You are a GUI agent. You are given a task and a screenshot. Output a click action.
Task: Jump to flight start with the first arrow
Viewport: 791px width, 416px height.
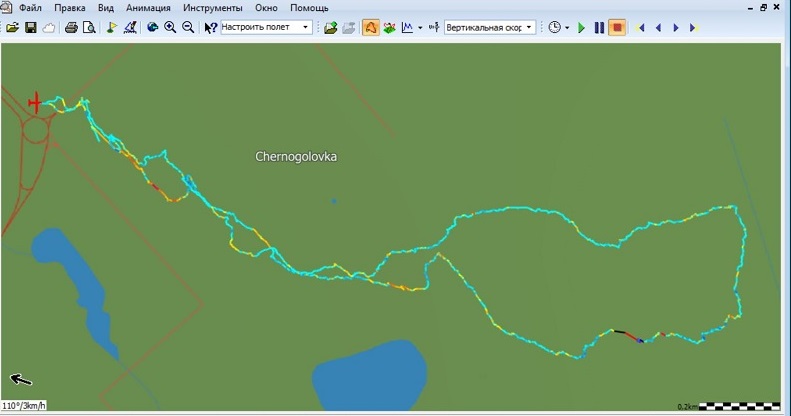(641, 28)
